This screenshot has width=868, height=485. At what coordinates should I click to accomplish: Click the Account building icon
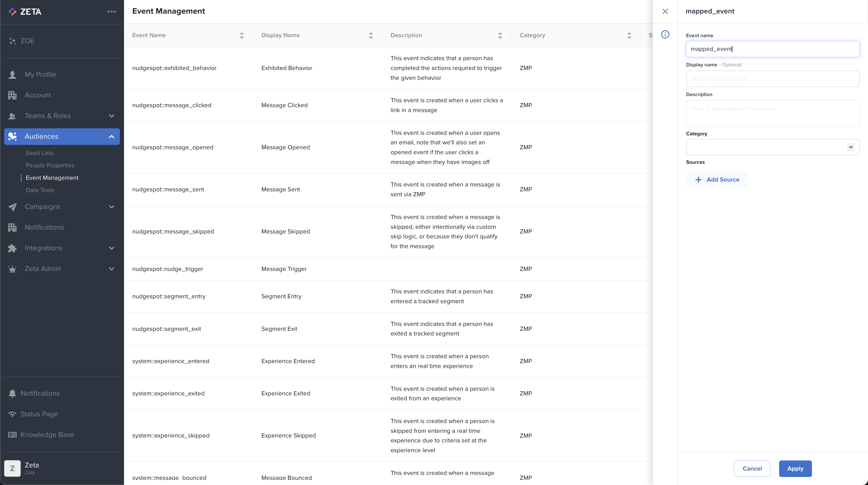click(x=12, y=95)
